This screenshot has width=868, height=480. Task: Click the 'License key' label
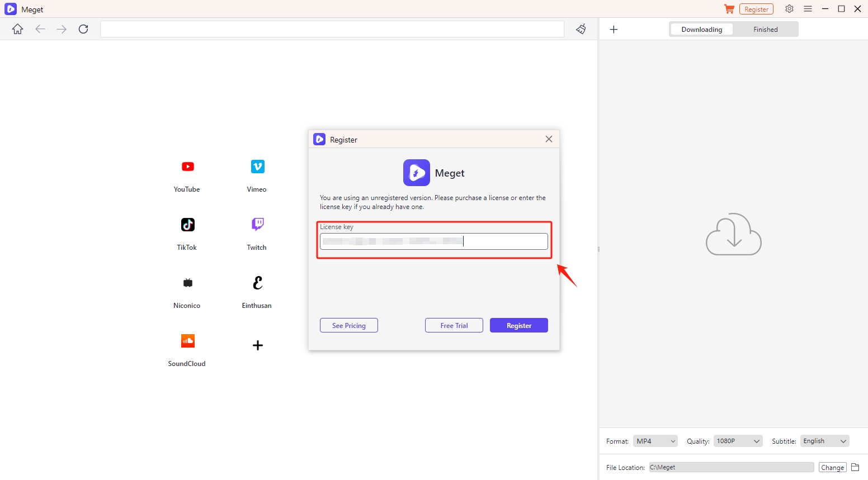337,227
